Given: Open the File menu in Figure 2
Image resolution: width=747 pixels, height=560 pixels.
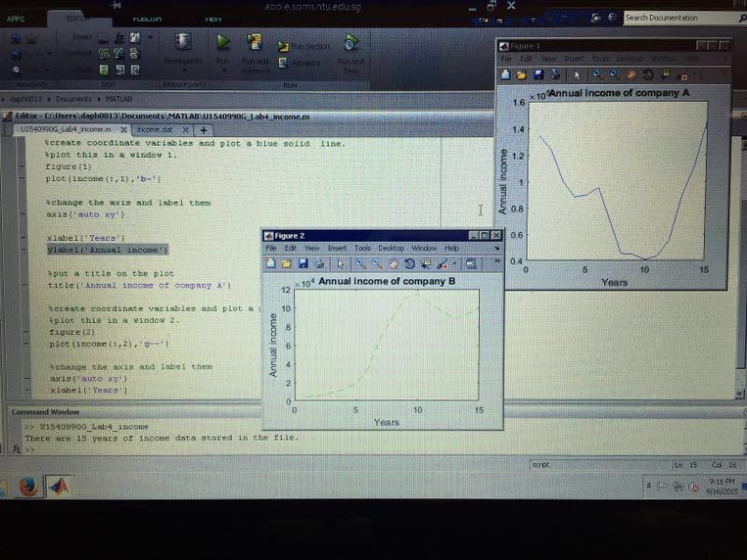Looking at the screenshot, I should [271, 248].
